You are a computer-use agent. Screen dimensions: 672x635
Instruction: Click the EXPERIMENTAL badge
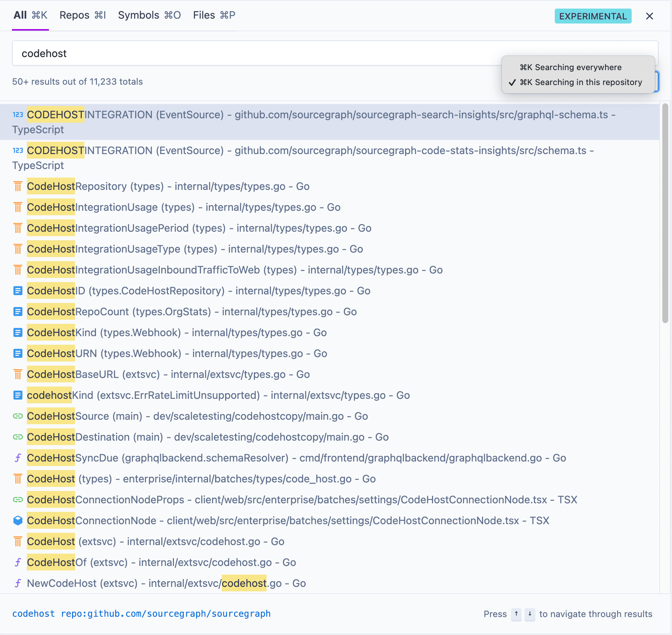click(593, 16)
